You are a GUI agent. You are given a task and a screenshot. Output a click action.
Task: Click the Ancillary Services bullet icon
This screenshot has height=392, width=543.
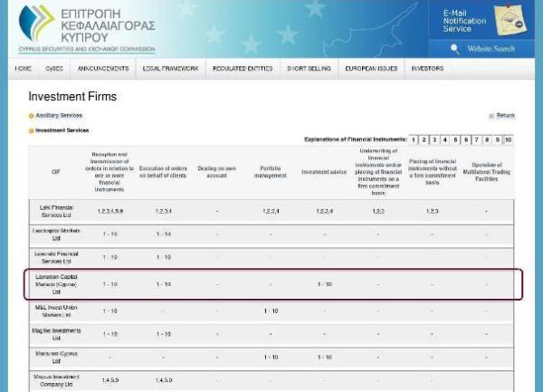click(x=31, y=116)
